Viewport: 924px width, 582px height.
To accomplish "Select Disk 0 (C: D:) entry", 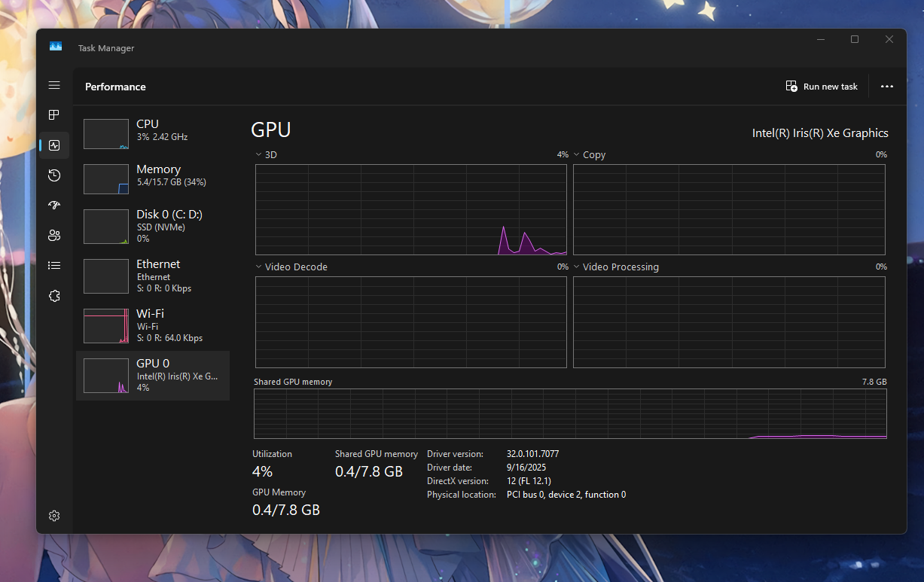I will click(153, 226).
